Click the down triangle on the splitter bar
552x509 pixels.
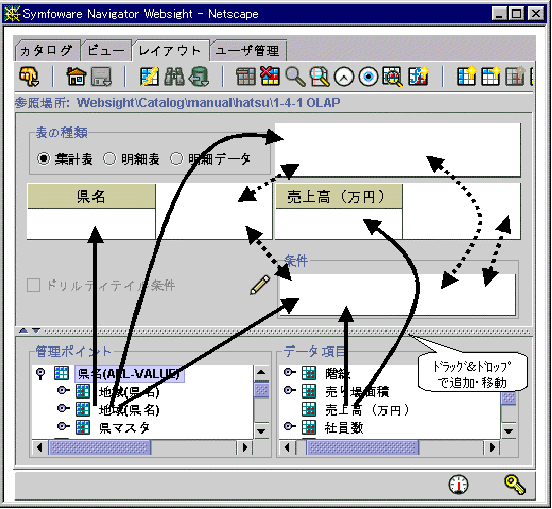36,331
